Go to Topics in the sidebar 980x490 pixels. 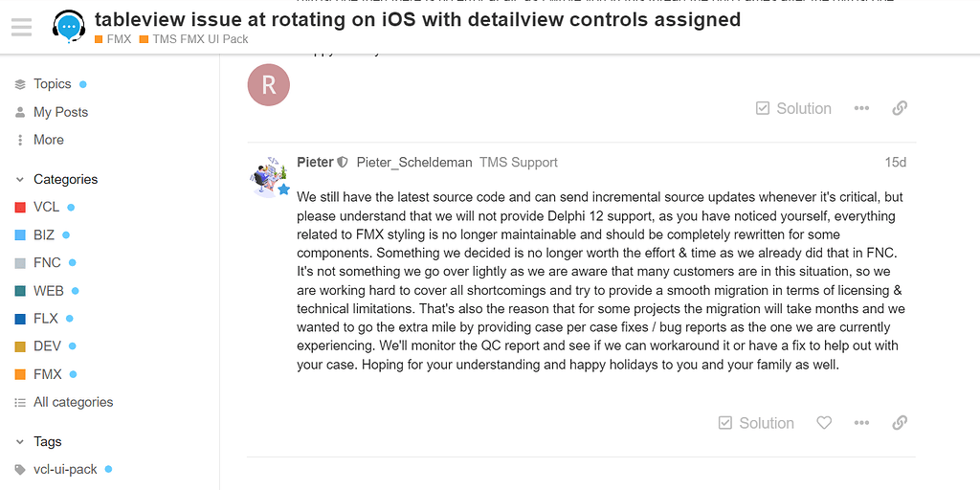pyautogui.click(x=53, y=84)
